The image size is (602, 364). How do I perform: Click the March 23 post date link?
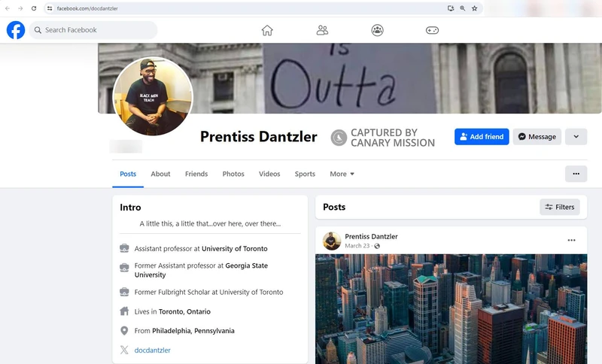[357, 246]
